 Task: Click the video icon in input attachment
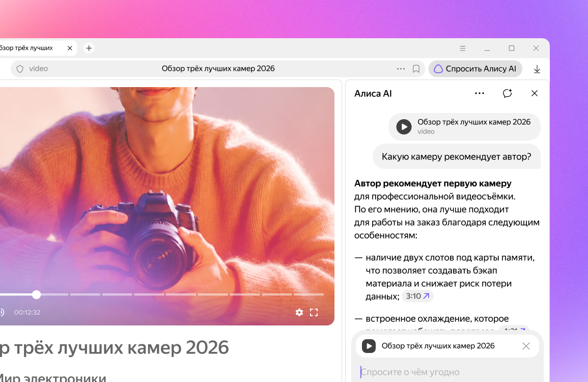(x=369, y=346)
